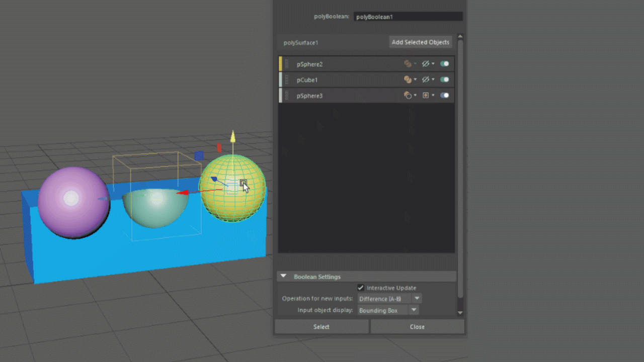The height and width of the screenshot is (362, 644).
Task: Click the polySurface1 label
Action: pyautogui.click(x=301, y=43)
